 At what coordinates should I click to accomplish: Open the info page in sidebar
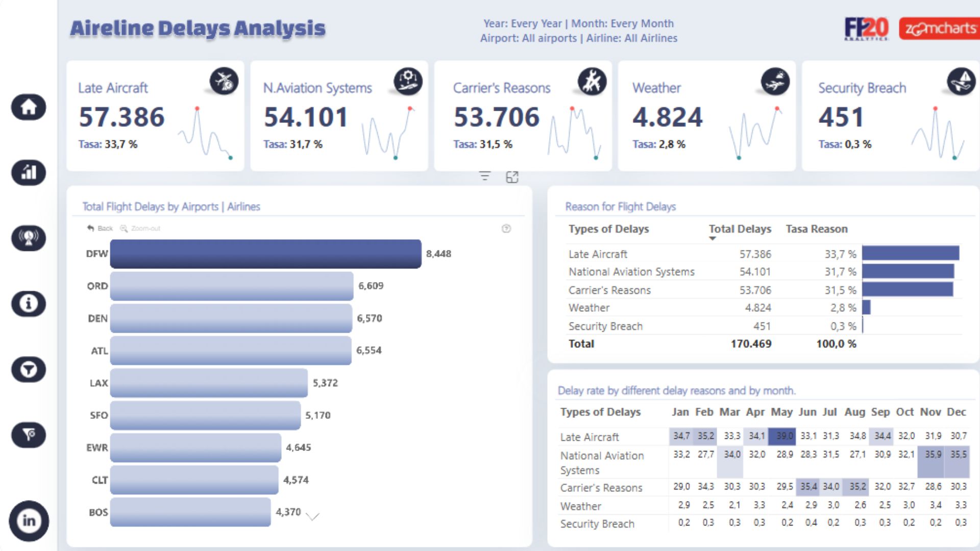(29, 304)
